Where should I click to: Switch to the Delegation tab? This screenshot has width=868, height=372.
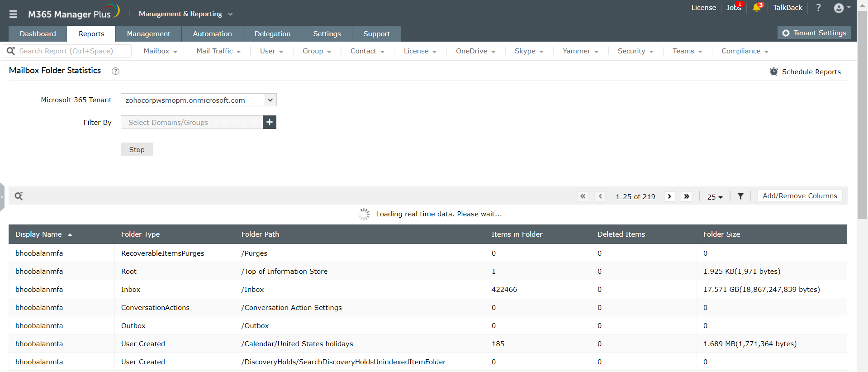point(272,34)
